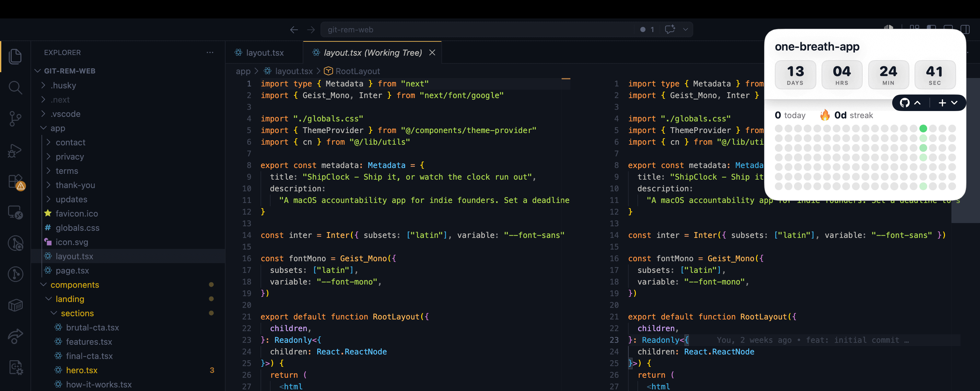The image size is (980, 391).
Task: Click the React icon beside brutal-cta.tsx
Action: coord(58,327)
